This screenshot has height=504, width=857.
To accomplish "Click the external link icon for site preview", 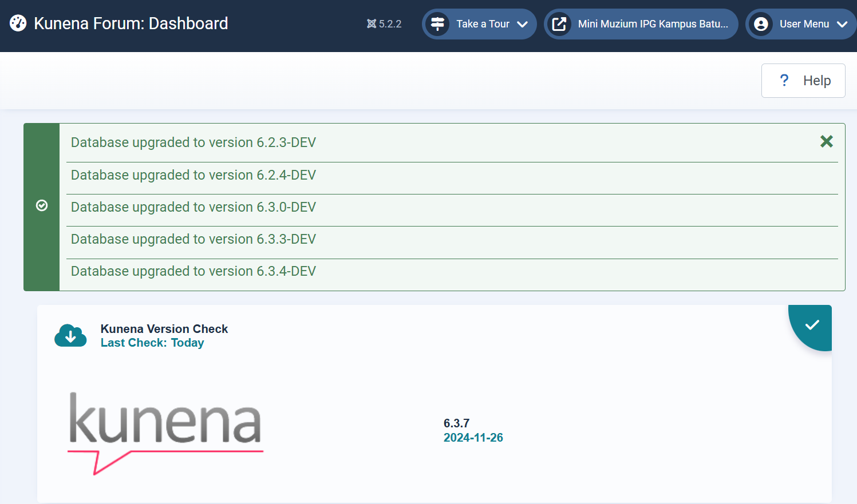I will [559, 24].
